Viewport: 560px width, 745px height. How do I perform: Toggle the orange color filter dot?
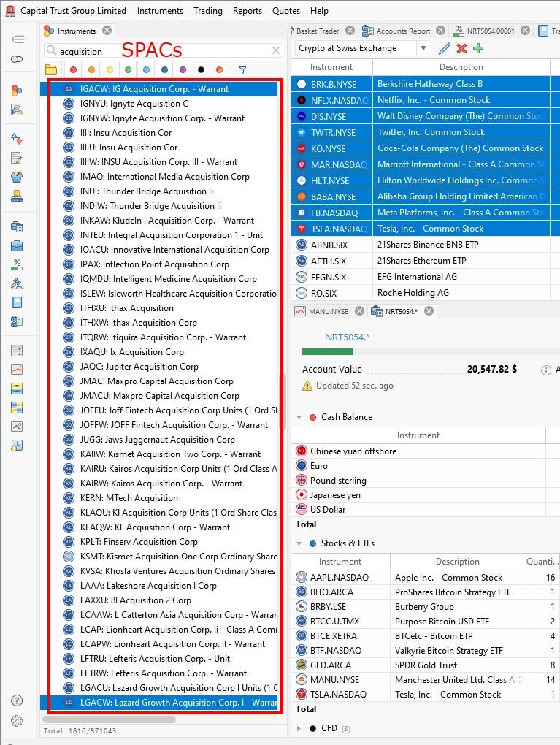[91, 70]
